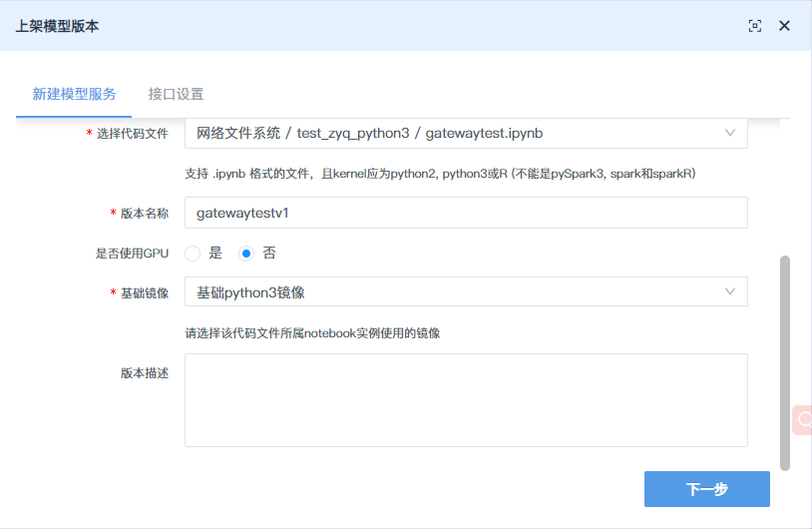Toggle fullscreen mode for the dialog
The image size is (812, 529).
pos(754,26)
